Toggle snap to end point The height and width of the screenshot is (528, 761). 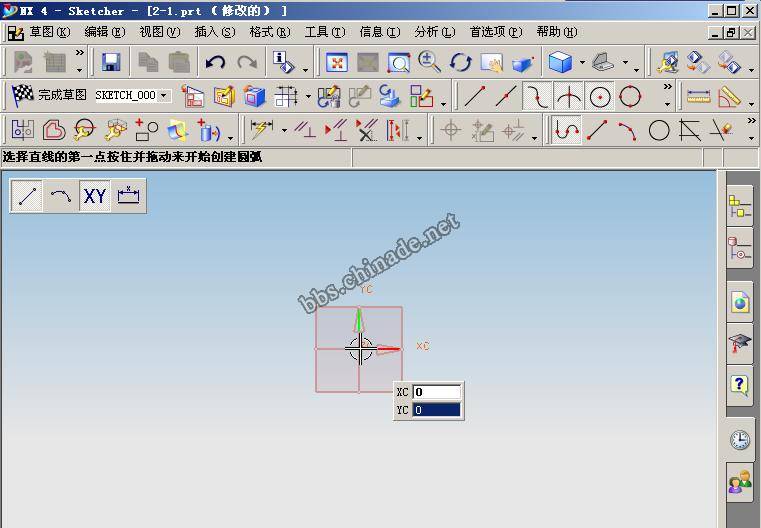pos(475,96)
